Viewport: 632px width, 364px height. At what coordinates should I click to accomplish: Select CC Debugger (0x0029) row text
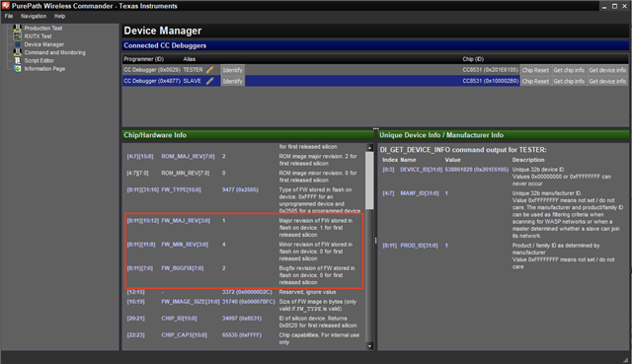tap(152, 70)
